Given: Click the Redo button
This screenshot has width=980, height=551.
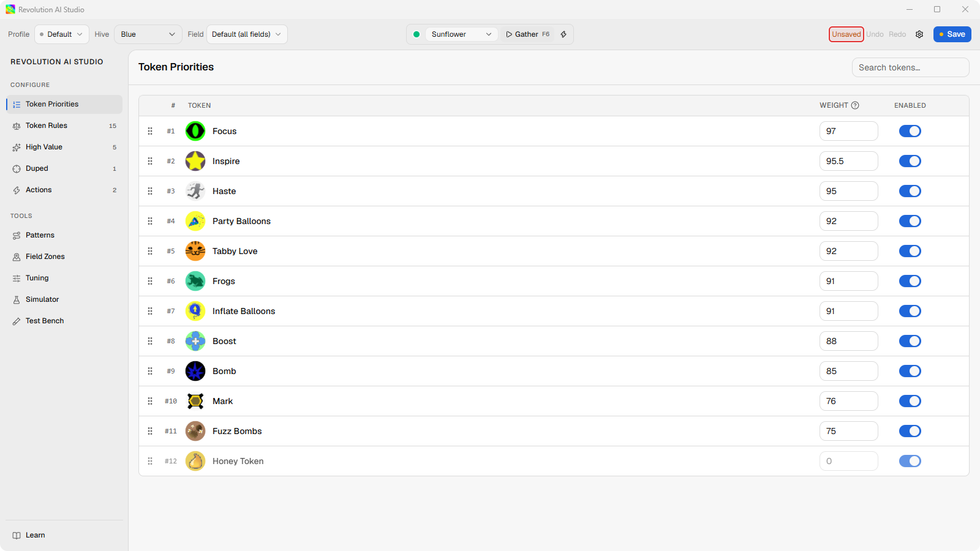Looking at the screenshot, I should 897,34.
